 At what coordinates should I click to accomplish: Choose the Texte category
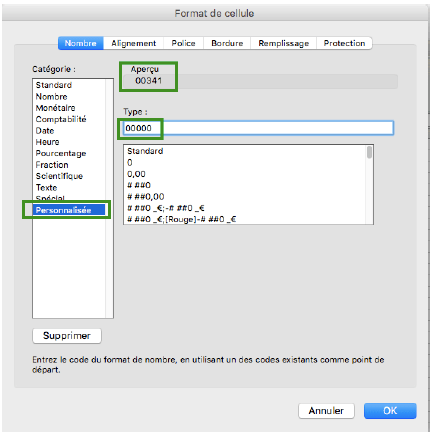69,187
